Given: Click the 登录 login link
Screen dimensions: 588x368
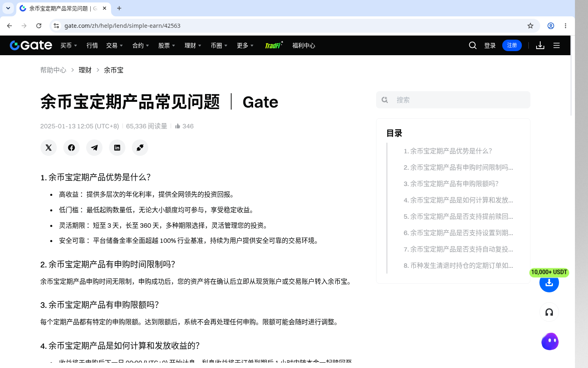Looking at the screenshot, I should 490,45.
